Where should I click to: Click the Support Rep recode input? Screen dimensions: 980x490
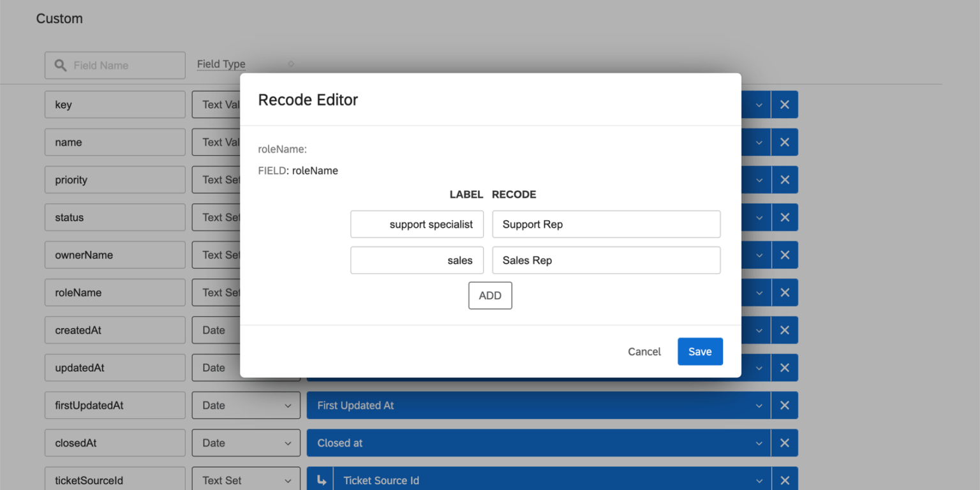point(606,224)
